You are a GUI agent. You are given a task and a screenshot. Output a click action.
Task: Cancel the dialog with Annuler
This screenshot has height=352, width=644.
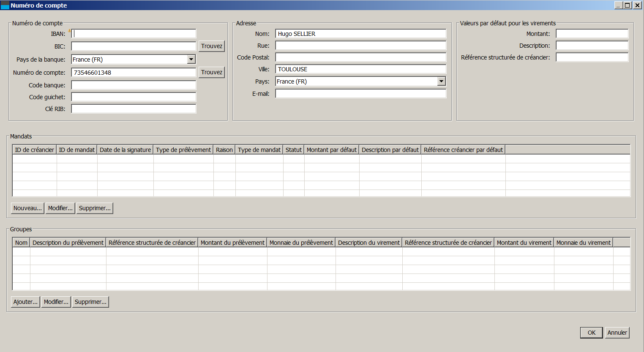point(617,333)
